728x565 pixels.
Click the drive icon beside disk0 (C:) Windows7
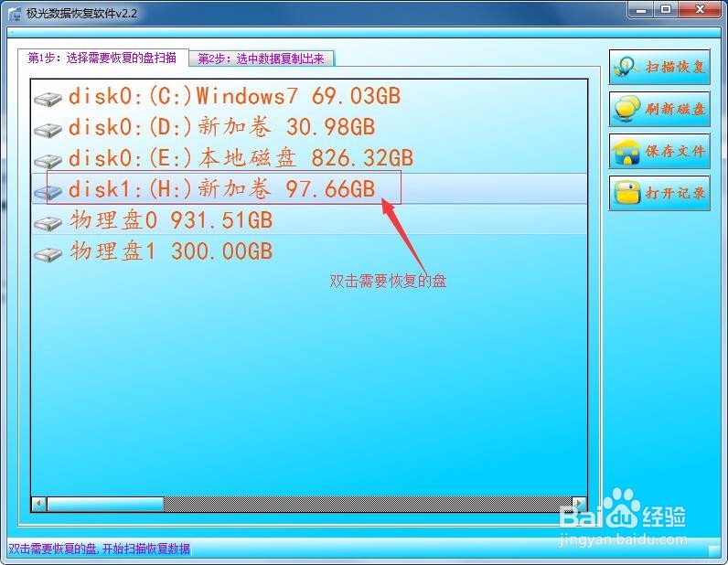[48, 98]
